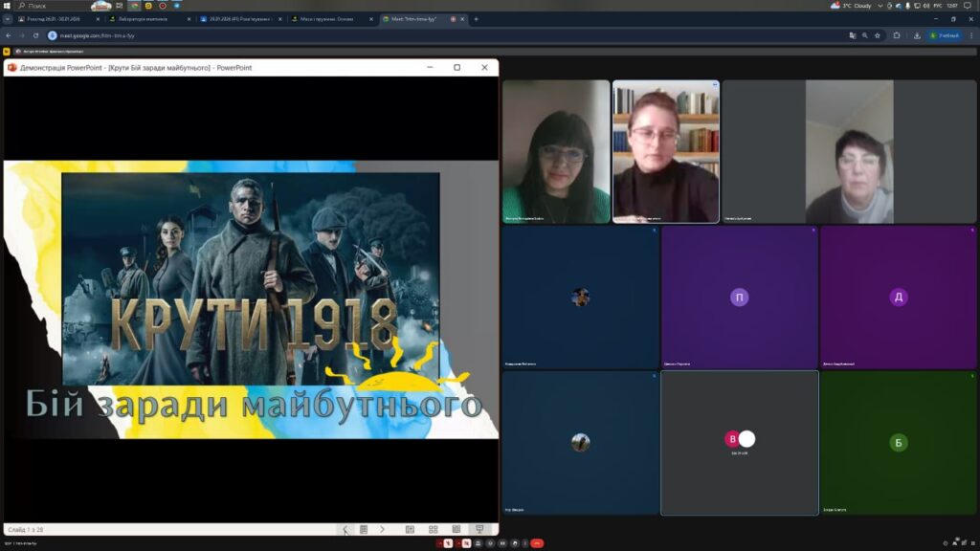Open a new browser tab
Screen dimensions: 980x551
476,19
